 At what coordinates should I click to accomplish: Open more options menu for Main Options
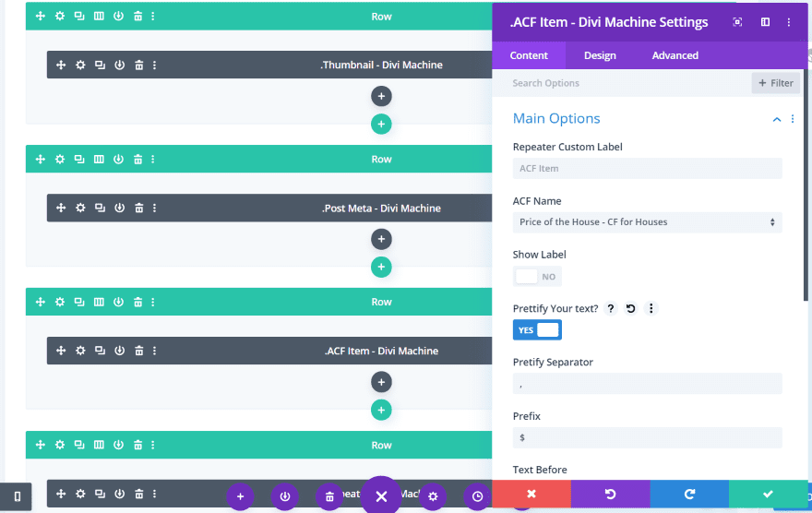793,119
